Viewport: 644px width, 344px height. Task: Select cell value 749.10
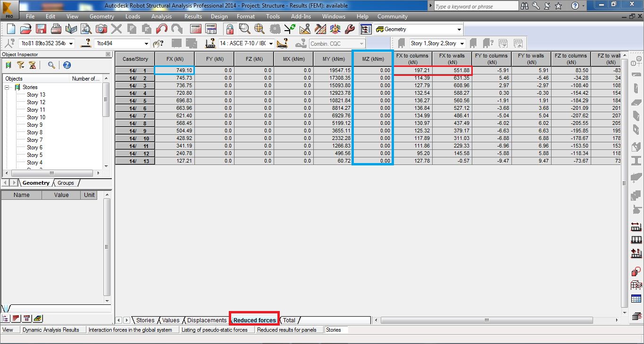pos(175,70)
